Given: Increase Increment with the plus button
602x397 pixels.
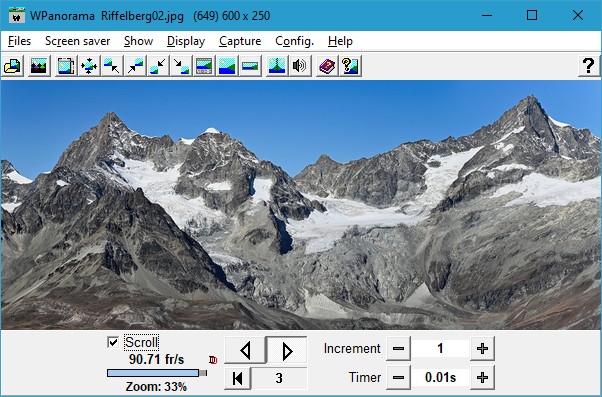Looking at the screenshot, I should [482, 349].
